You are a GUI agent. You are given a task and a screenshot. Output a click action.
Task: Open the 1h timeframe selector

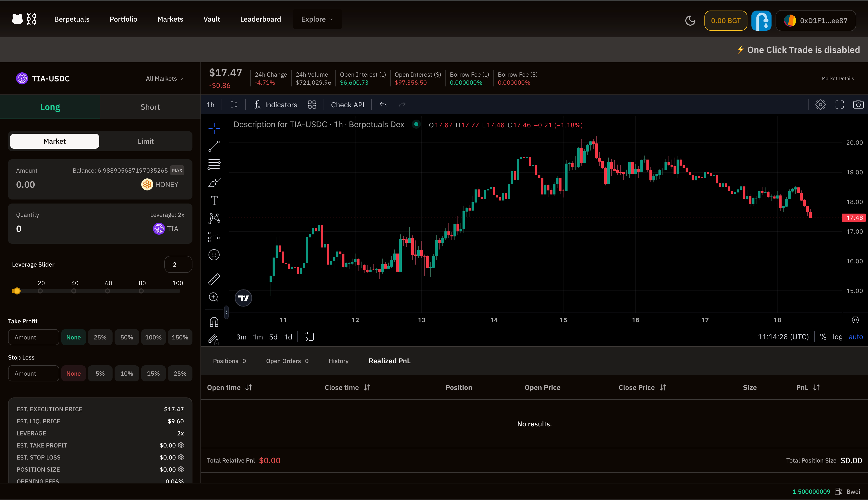coord(211,105)
